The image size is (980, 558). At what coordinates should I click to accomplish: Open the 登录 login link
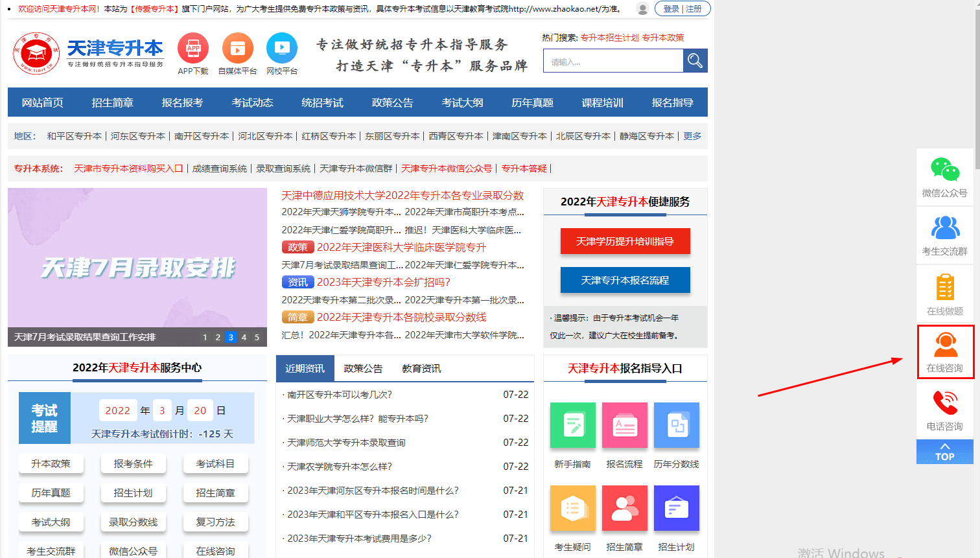click(671, 8)
